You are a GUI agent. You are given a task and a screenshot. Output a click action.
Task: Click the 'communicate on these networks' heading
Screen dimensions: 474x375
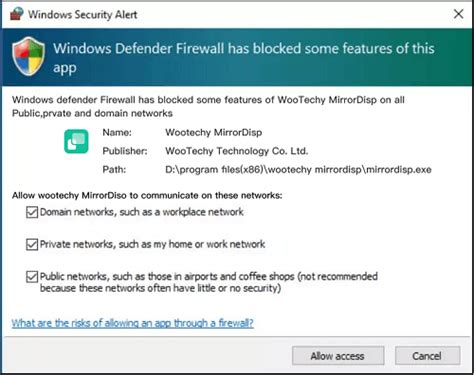click(147, 195)
